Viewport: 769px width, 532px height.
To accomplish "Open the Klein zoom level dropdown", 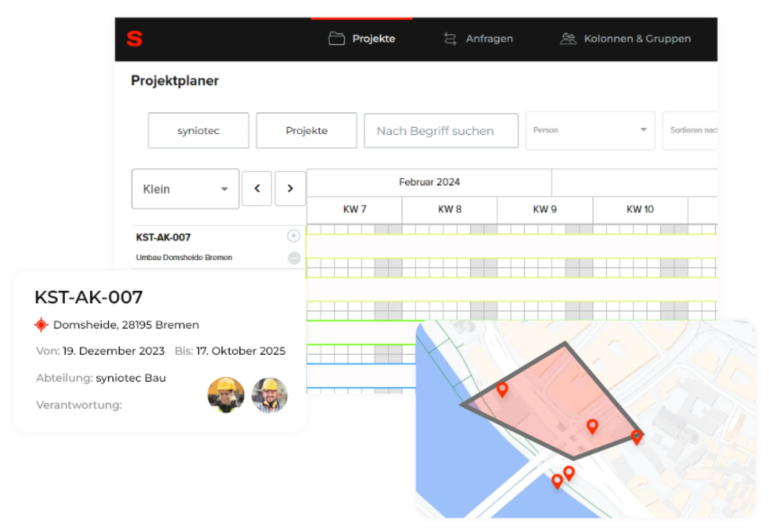I will [185, 189].
